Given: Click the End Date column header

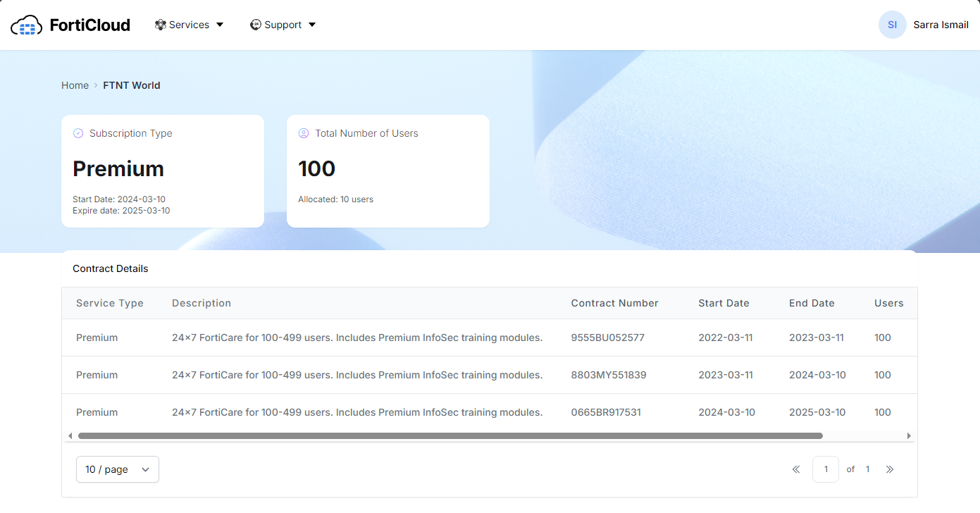Looking at the screenshot, I should 812,303.
